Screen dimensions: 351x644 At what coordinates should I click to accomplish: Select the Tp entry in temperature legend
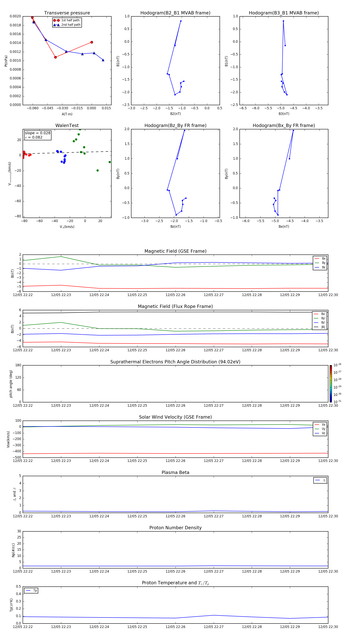31,591
